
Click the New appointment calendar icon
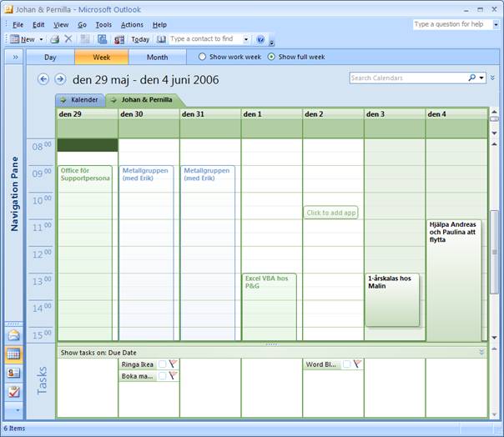point(14,39)
